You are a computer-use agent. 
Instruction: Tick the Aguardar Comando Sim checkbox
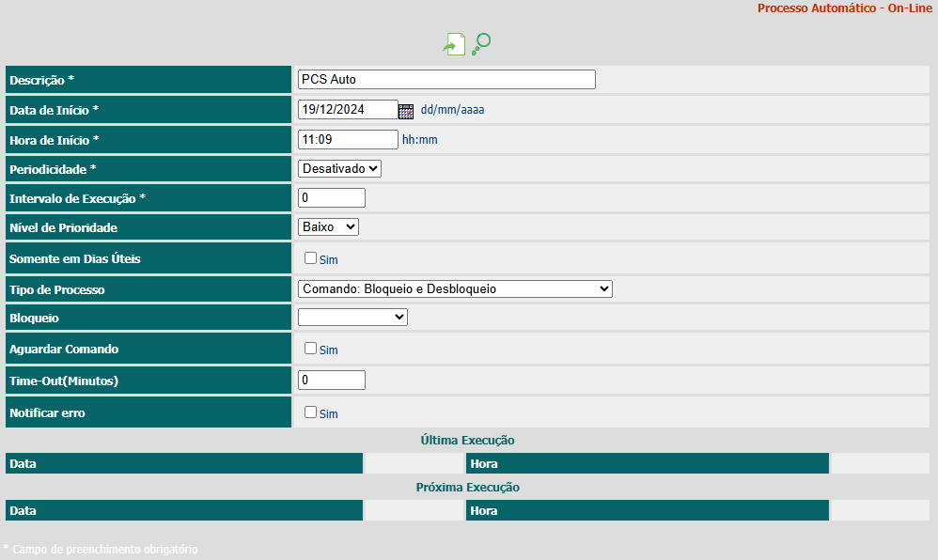click(x=310, y=349)
